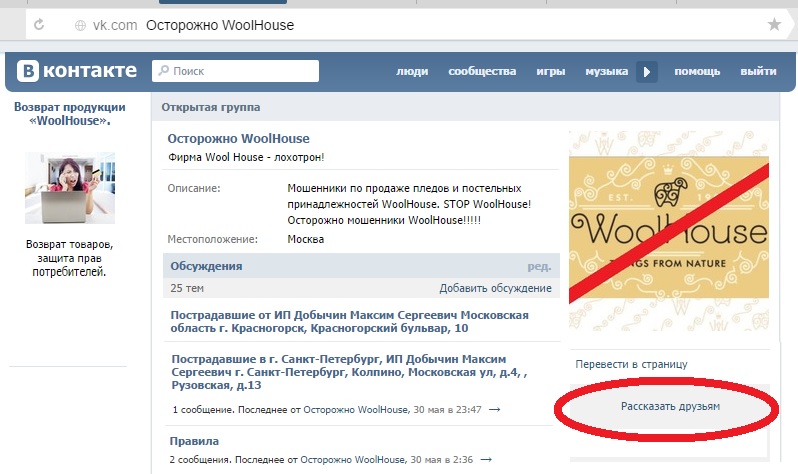Click location value Москва

coord(305,239)
